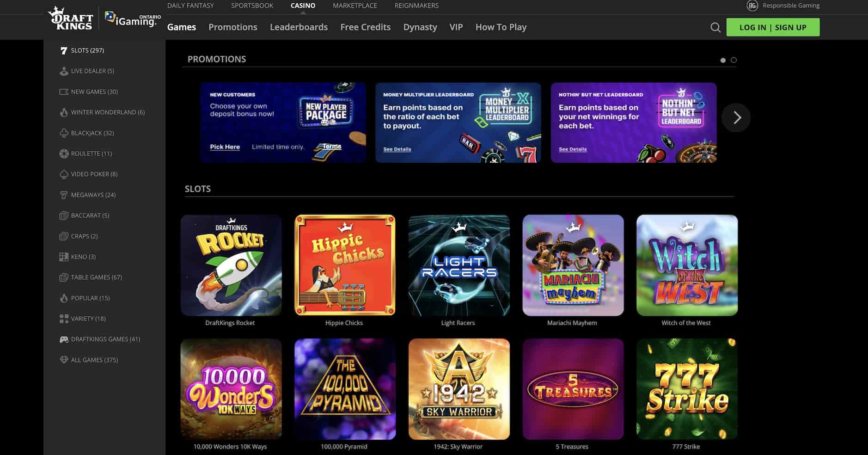Click the All Games diamond icon
868x455 pixels.
click(x=64, y=360)
